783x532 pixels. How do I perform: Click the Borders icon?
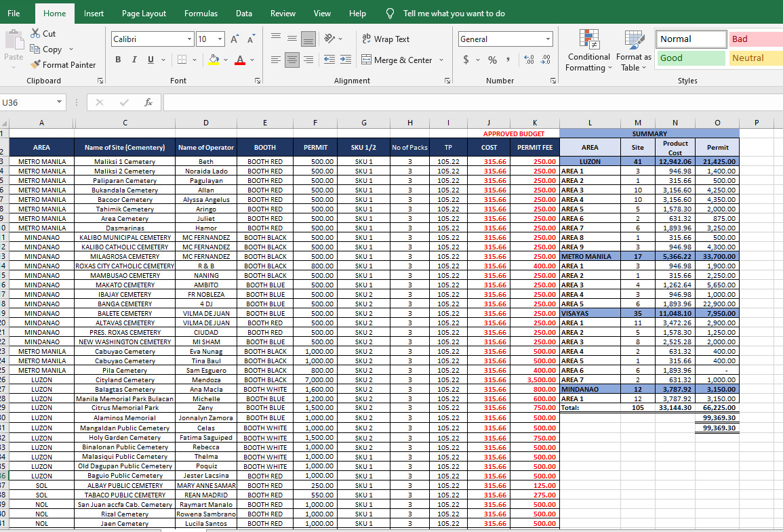coord(182,60)
